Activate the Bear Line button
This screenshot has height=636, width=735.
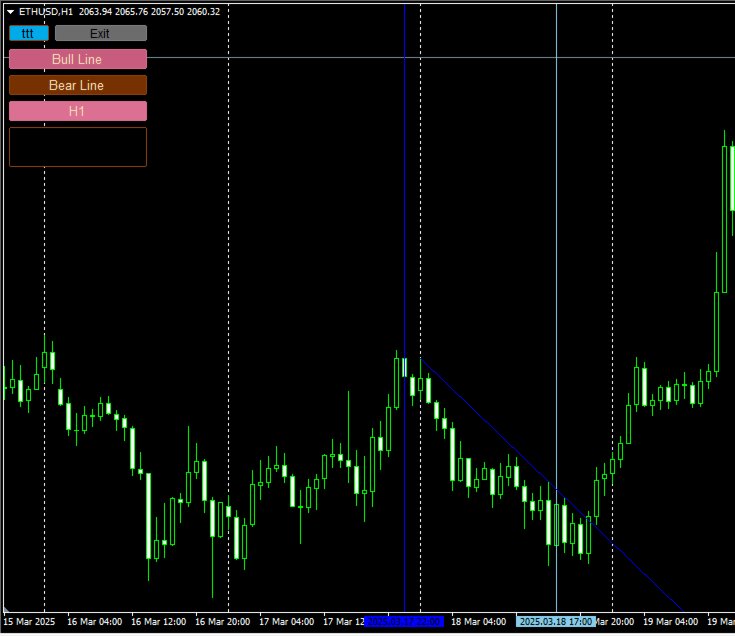(78, 85)
